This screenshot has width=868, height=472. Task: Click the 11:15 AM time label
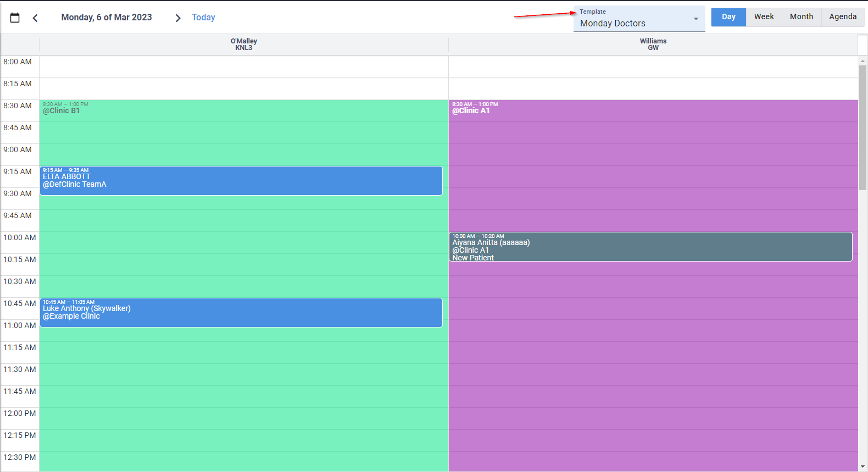coord(20,347)
